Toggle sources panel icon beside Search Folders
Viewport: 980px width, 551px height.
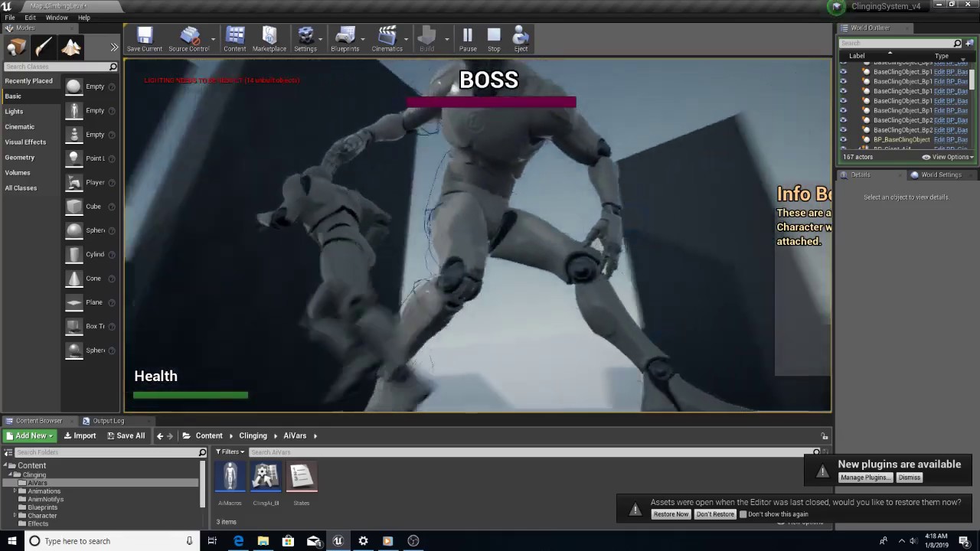[7, 452]
